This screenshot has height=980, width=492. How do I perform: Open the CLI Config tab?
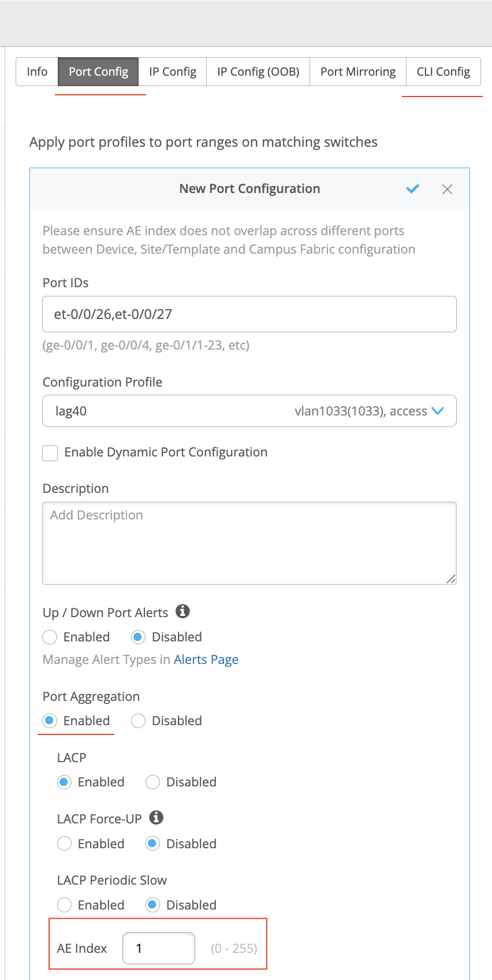(443, 72)
